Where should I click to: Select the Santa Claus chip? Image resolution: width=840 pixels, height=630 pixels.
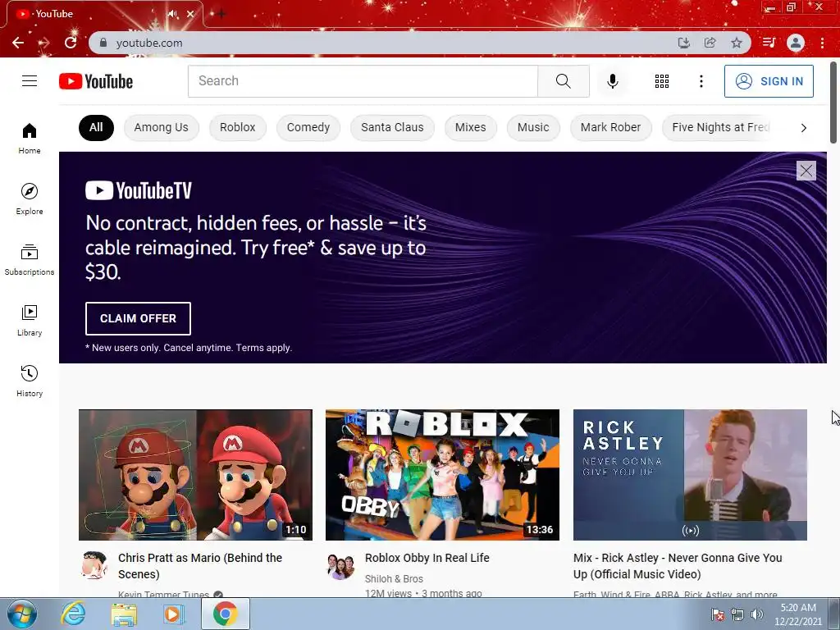(392, 127)
